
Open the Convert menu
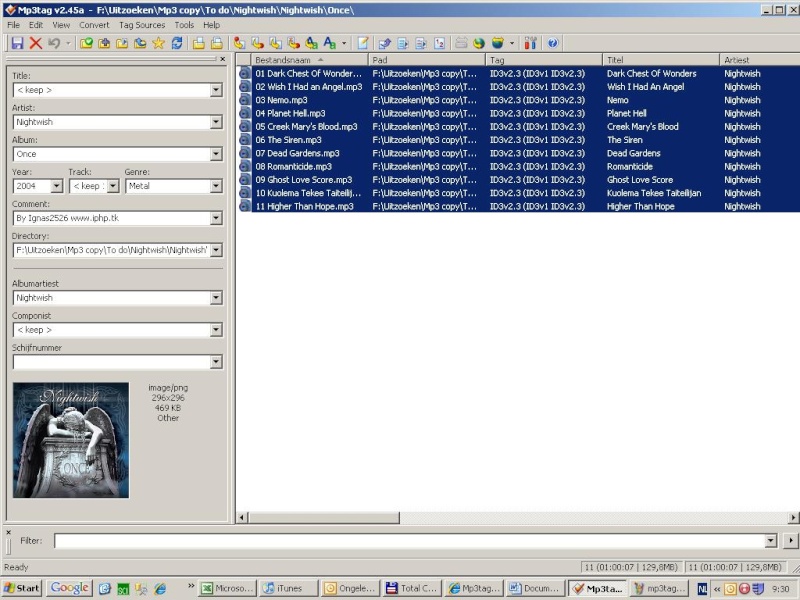(94, 25)
